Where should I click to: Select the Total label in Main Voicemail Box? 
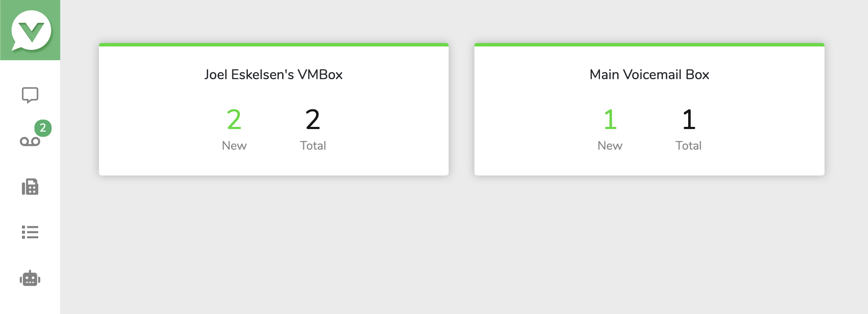688,146
